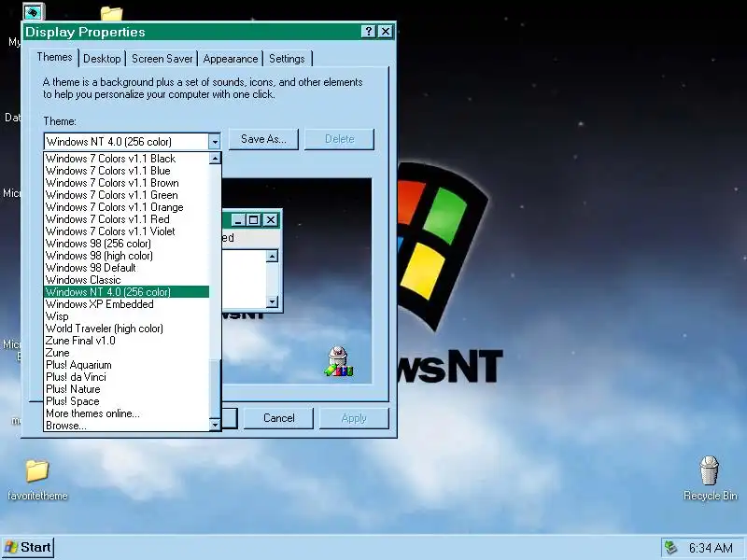Click preview window scrollbar up arrow
The image size is (747, 560).
pos(272,256)
